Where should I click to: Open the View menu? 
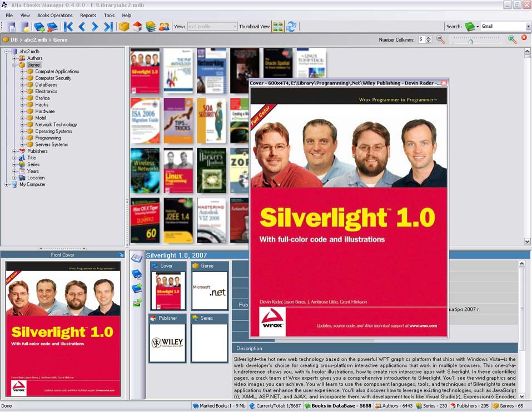click(x=25, y=15)
